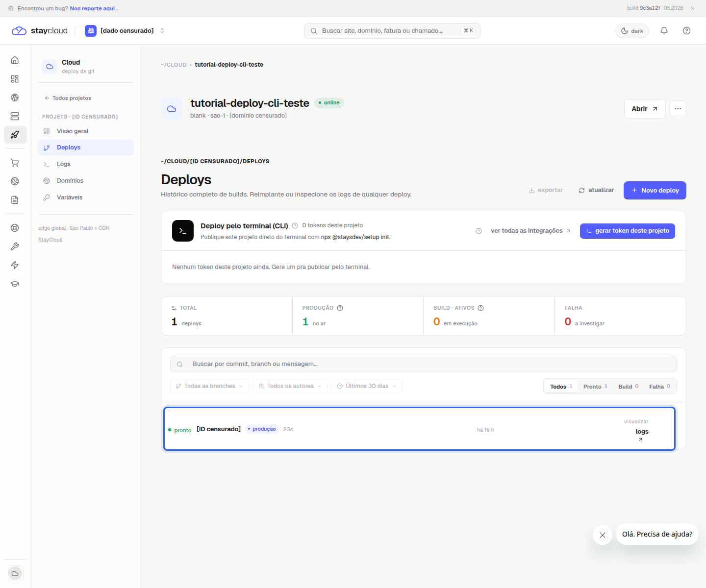Image resolution: width=706 pixels, height=588 pixels.
Task: Open the globe icon in left rail
Action: pyautogui.click(x=15, y=181)
